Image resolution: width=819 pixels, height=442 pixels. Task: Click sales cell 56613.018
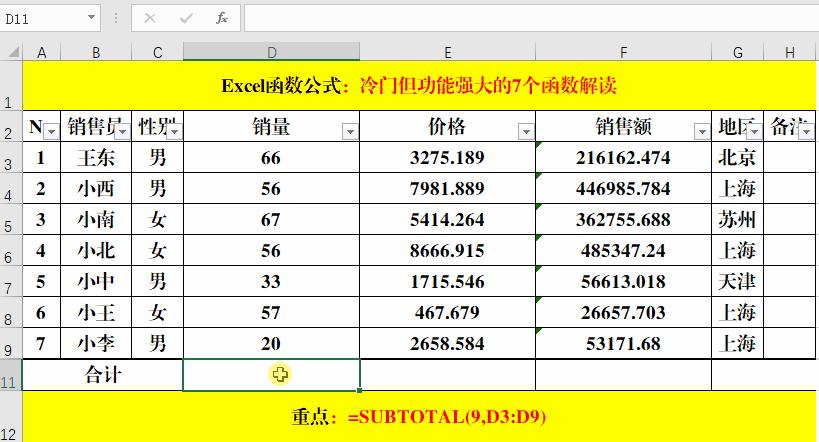pos(624,281)
